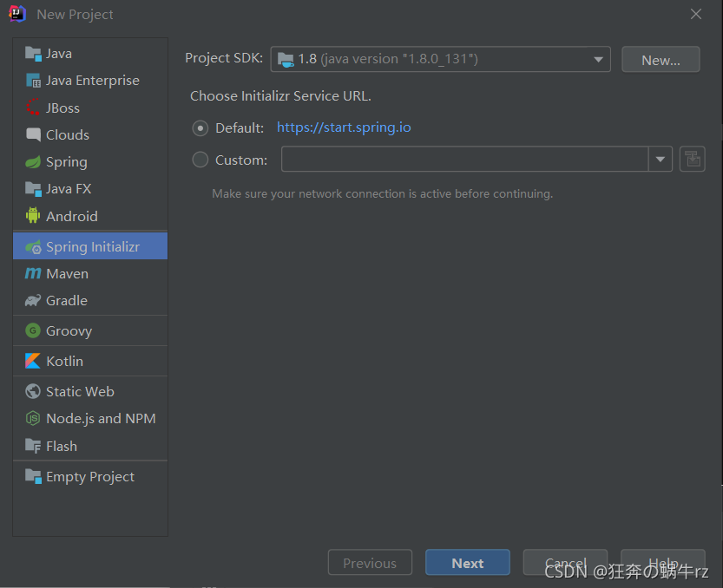Select Groovy project type
Screen dimensions: 723x588
tap(90, 331)
